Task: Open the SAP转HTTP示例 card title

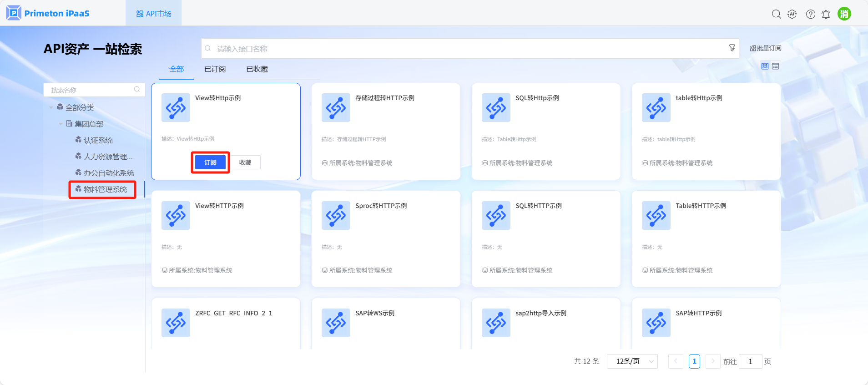Action: (x=699, y=313)
